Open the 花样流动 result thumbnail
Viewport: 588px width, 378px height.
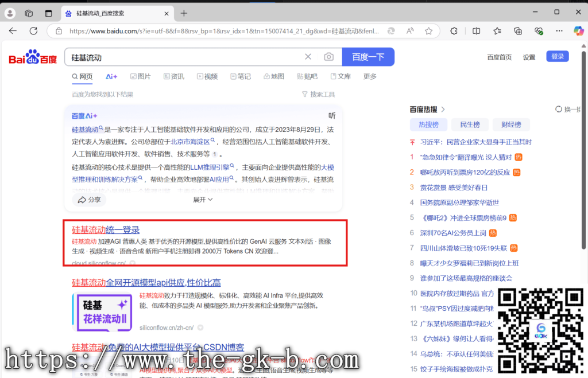102,311
